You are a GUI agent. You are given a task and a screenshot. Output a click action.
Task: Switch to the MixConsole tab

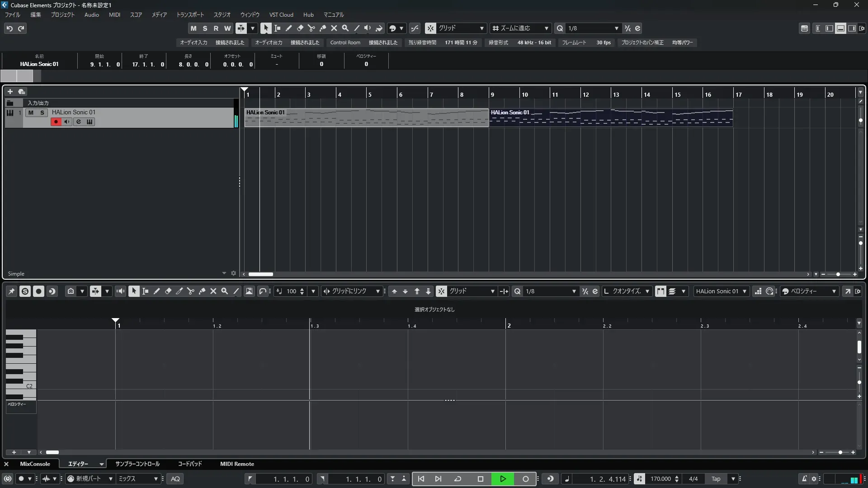pos(35,464)
